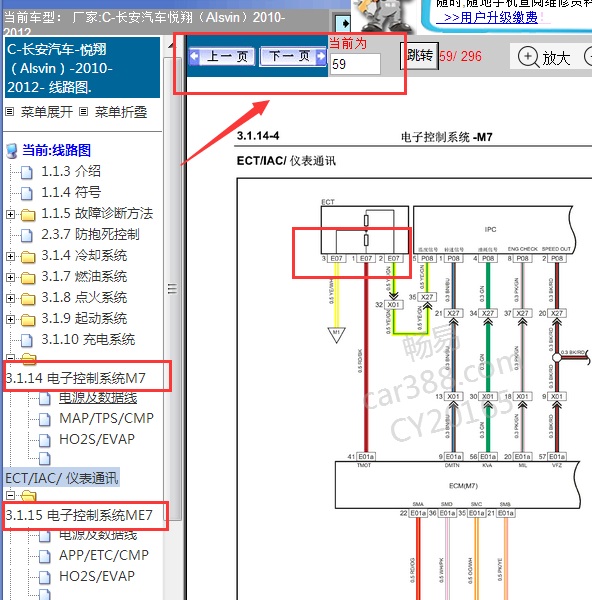Click the IPC module in diagram
This screenshot has width=592, height=600.
pyautogui.click(x=494, y=230)
